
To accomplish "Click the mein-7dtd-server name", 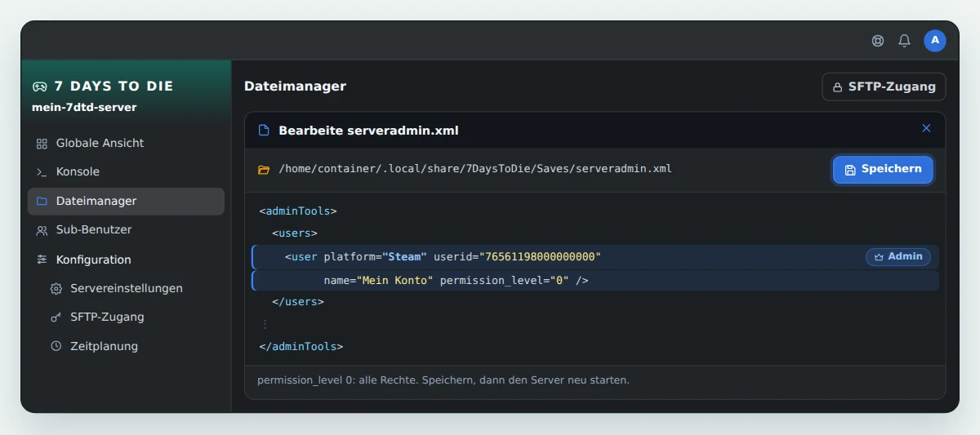I will 84,107.
